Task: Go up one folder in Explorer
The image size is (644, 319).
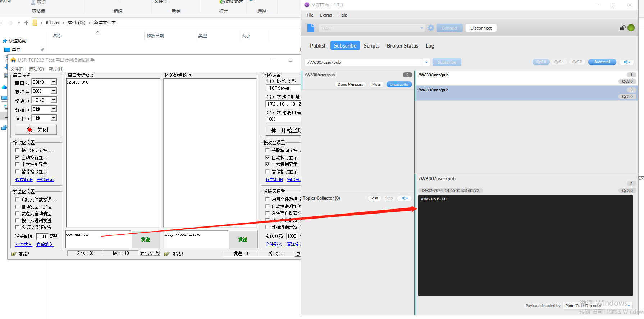Action: click(x=26, y=23)
